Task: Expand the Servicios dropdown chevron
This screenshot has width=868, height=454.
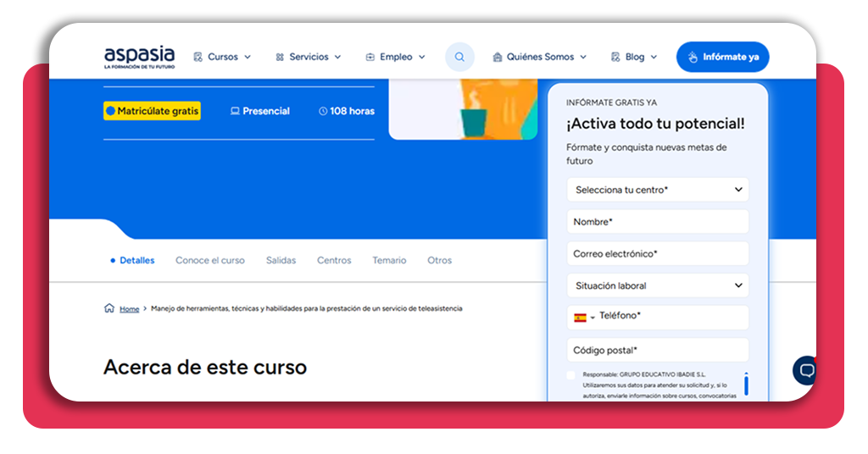Action: point(337,57)
